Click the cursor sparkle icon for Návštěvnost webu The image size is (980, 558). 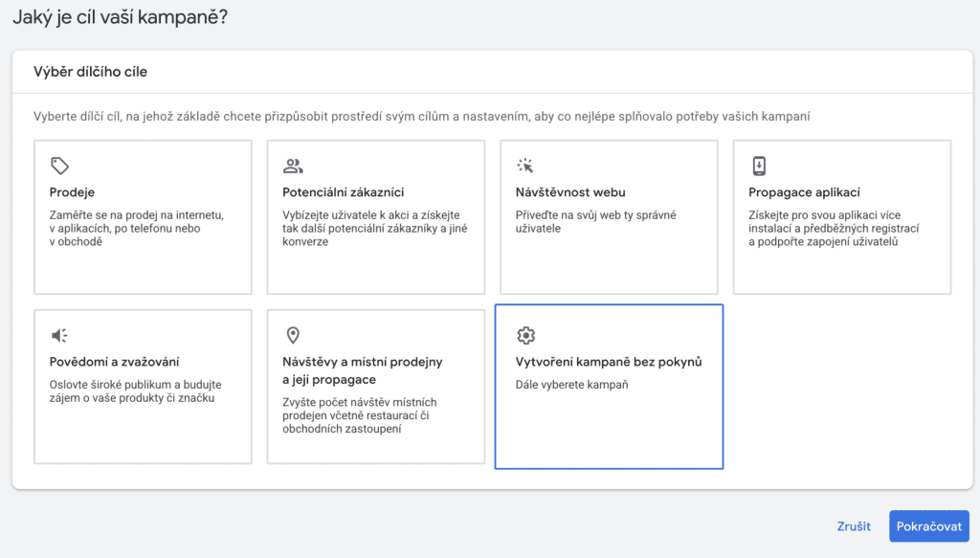pyautogui.click(x=525, y=166)
